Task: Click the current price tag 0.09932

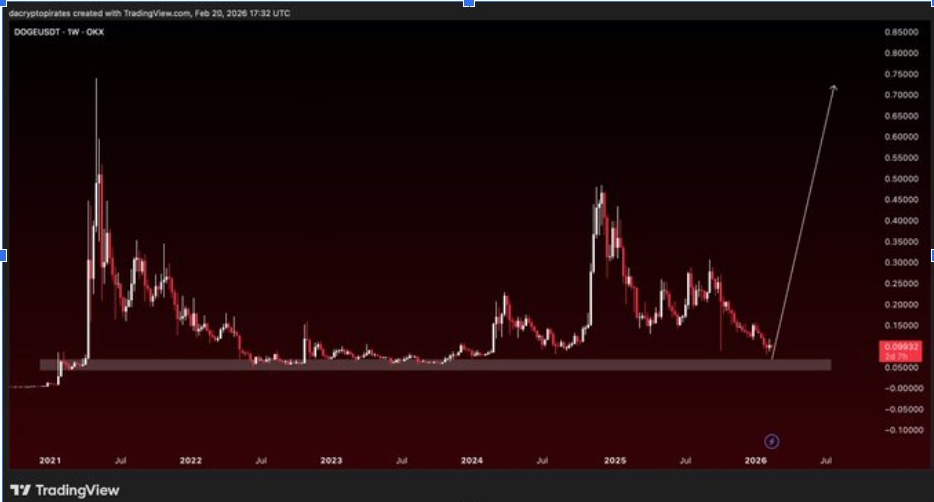Action: tap(901, 351)
